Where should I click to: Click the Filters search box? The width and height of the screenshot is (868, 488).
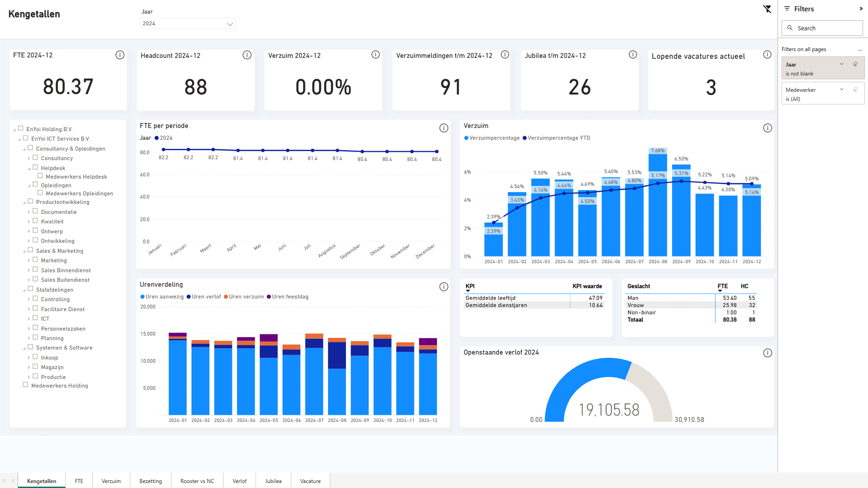pos(822,28)
